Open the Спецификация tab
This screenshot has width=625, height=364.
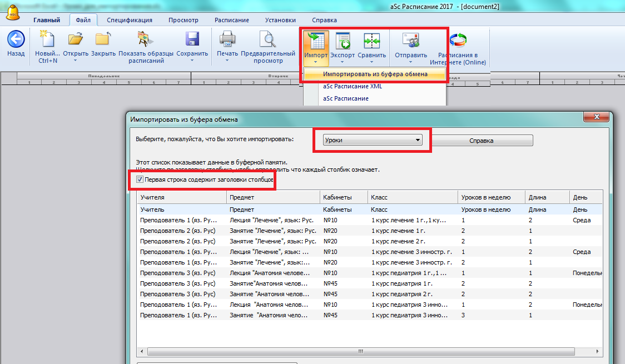(x=130, y=20)
